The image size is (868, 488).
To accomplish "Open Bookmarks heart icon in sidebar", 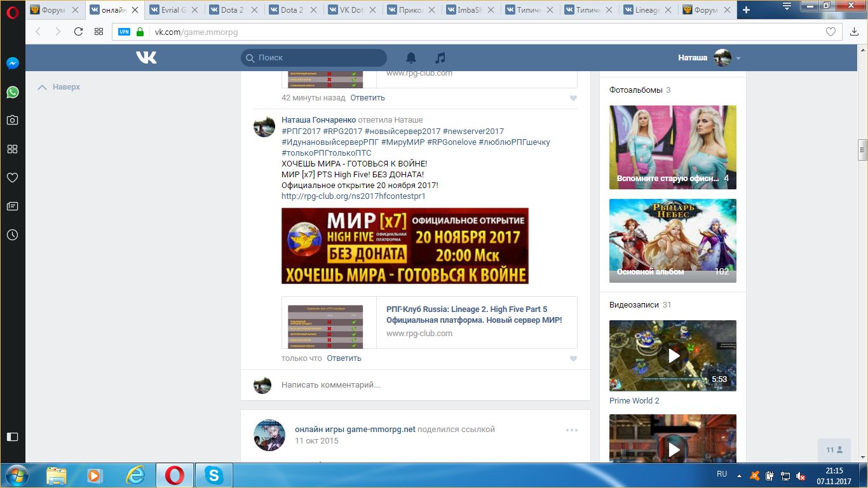I will click(x=12, y=178).
